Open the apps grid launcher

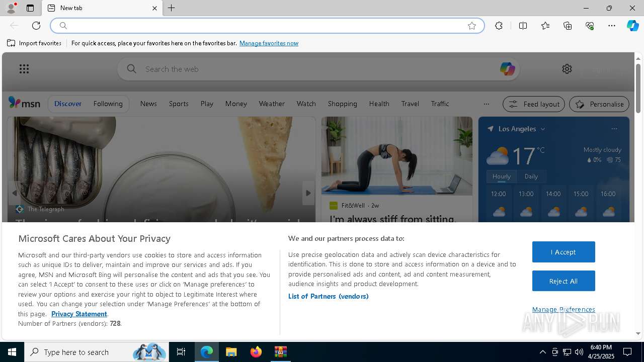(x=24, y=69)
